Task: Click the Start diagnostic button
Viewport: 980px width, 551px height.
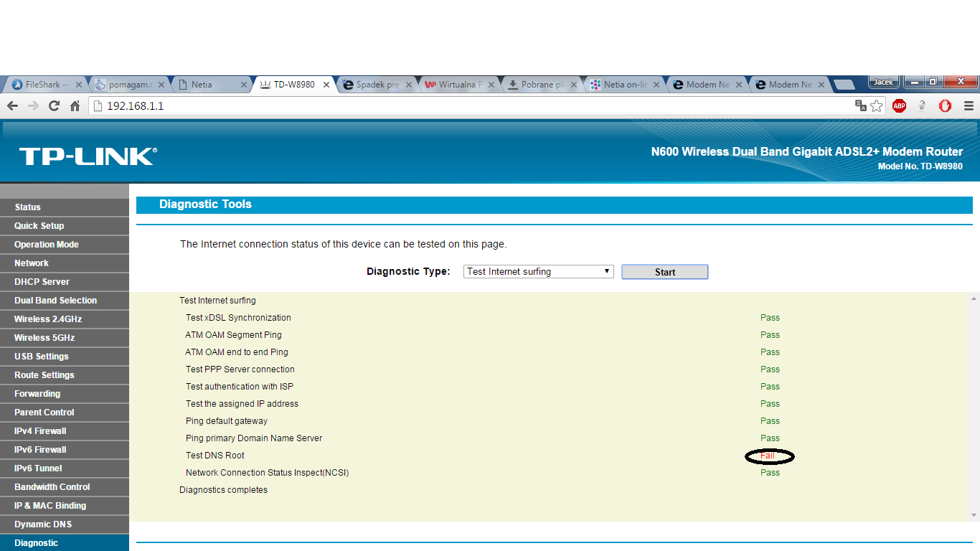Action: click(665, 272)
